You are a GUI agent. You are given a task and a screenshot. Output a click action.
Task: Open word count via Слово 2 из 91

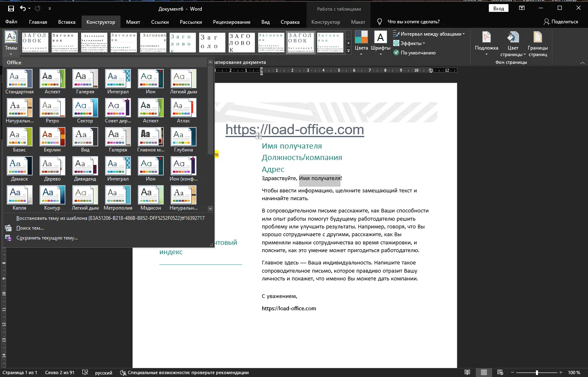tap(60, 372)
